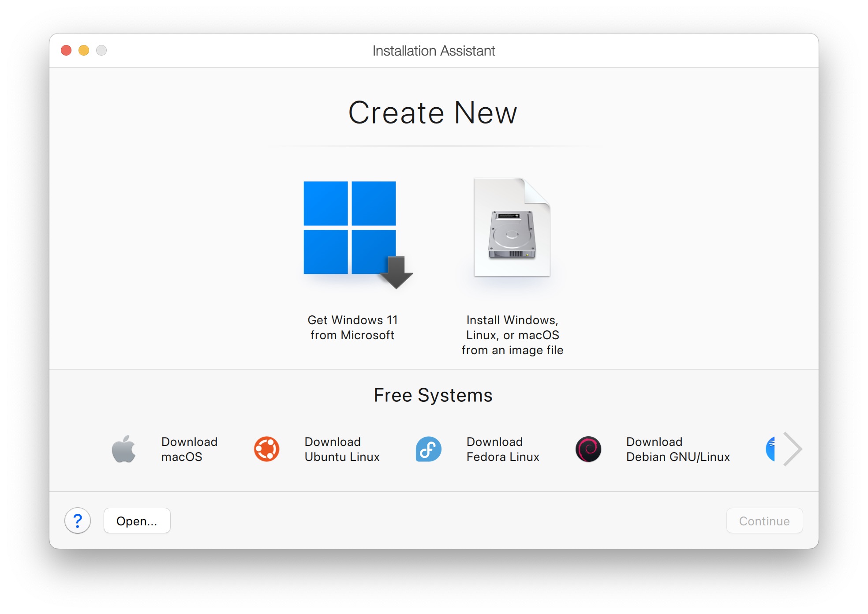Click the Installation Assistant title bar text
This screenshot has width=868, height=614.
tap(434, 51)
